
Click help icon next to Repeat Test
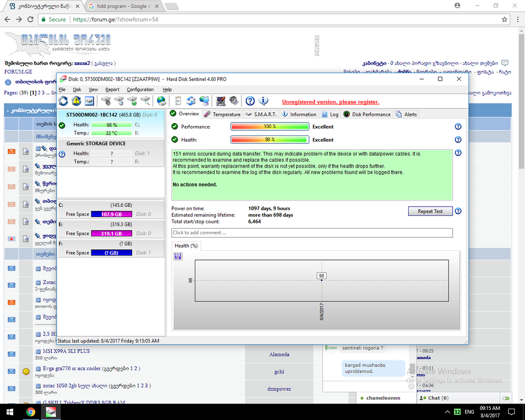tap(458, 211)
